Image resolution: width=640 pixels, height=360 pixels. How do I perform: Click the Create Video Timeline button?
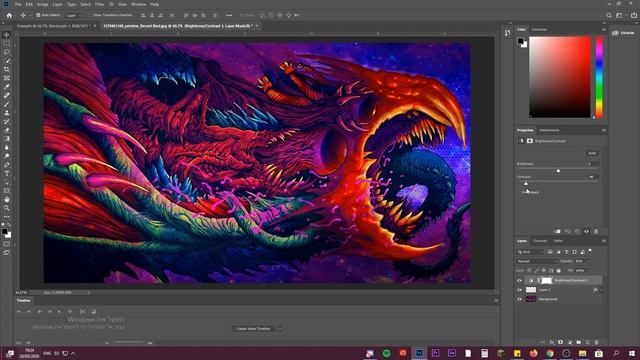253,329
